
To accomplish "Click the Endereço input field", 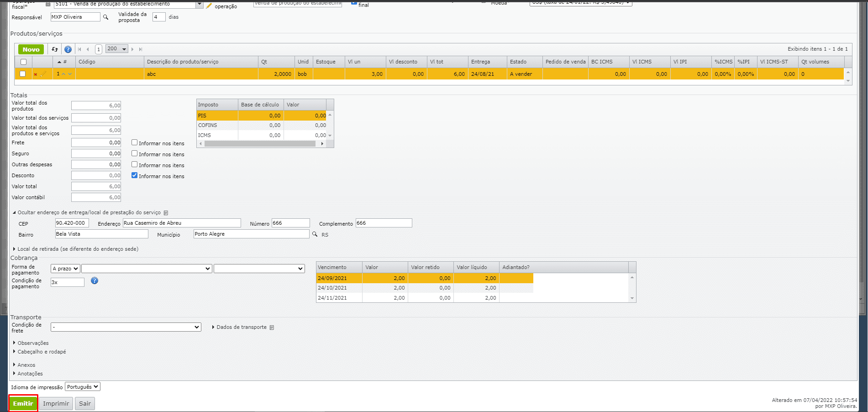I will pyautogui.click(x=182, y=223).
